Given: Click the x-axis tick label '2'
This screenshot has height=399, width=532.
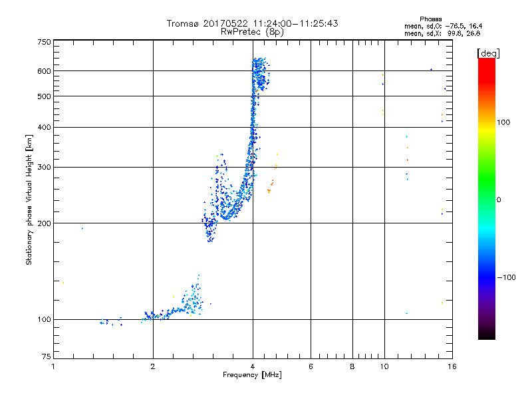Looking at the screenshot, I should (x=153, y=366).
